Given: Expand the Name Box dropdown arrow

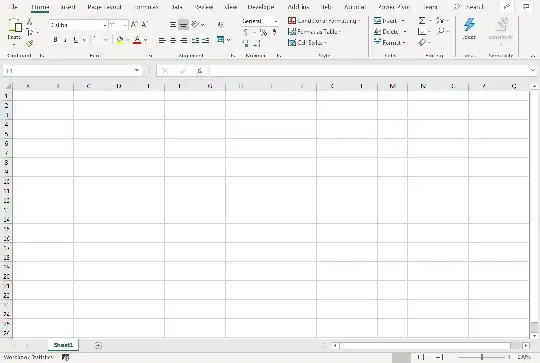Looking at the screenshot, I should 137,70.
